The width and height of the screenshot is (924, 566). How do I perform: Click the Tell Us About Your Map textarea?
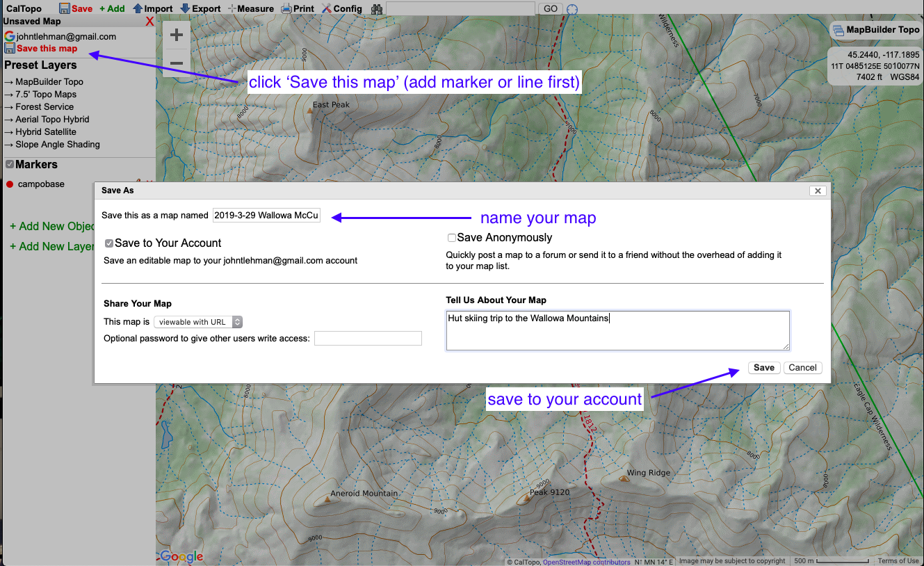click(618, 330)
